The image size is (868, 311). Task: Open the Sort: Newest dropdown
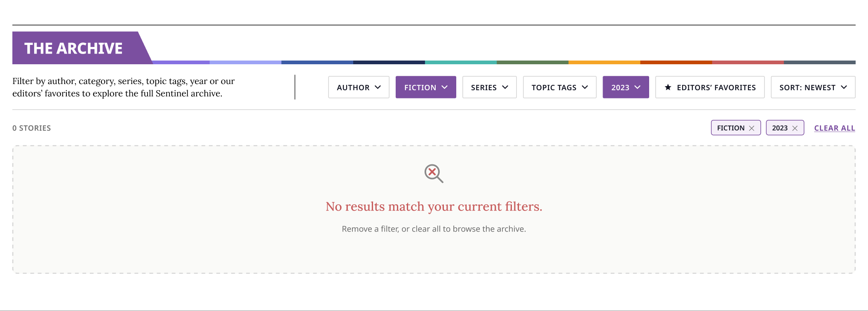click(x=813, y=87)
